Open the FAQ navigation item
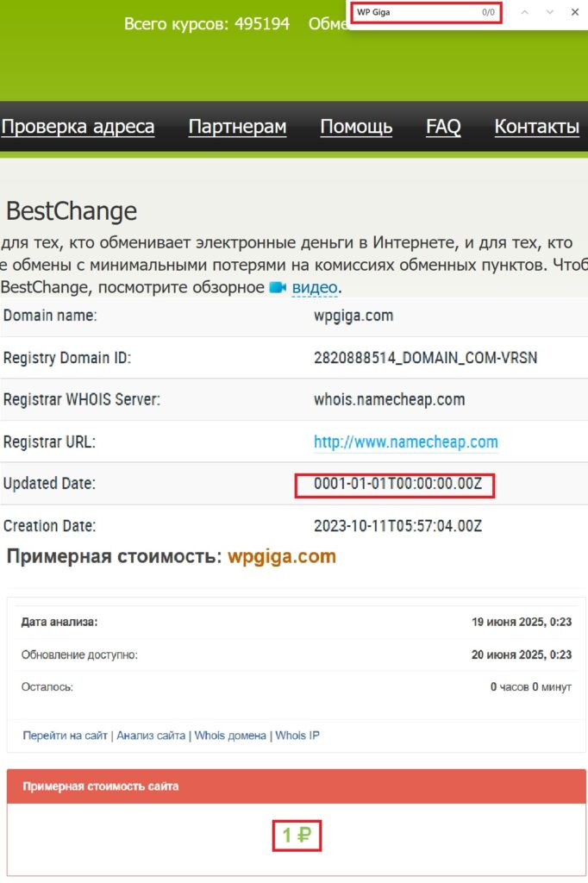 tap(443, 128)
